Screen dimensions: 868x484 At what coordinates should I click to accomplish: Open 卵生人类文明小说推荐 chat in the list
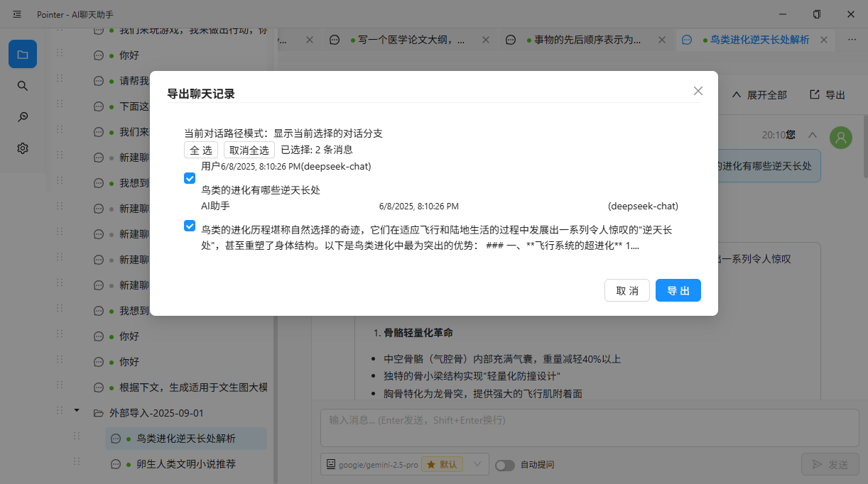[x=186, y=464]
